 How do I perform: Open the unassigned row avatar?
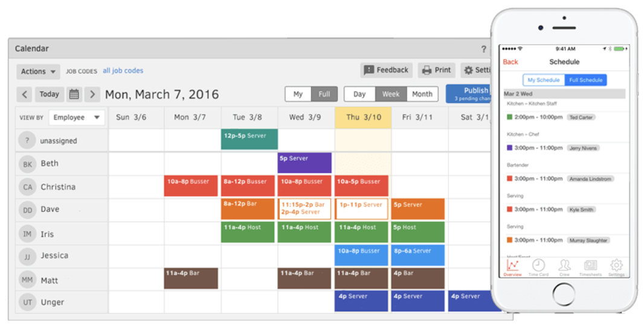27,141
